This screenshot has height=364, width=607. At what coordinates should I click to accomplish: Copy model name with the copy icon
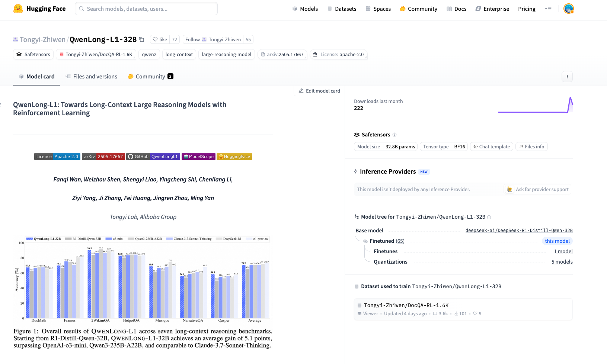click(x=141, y=39)
